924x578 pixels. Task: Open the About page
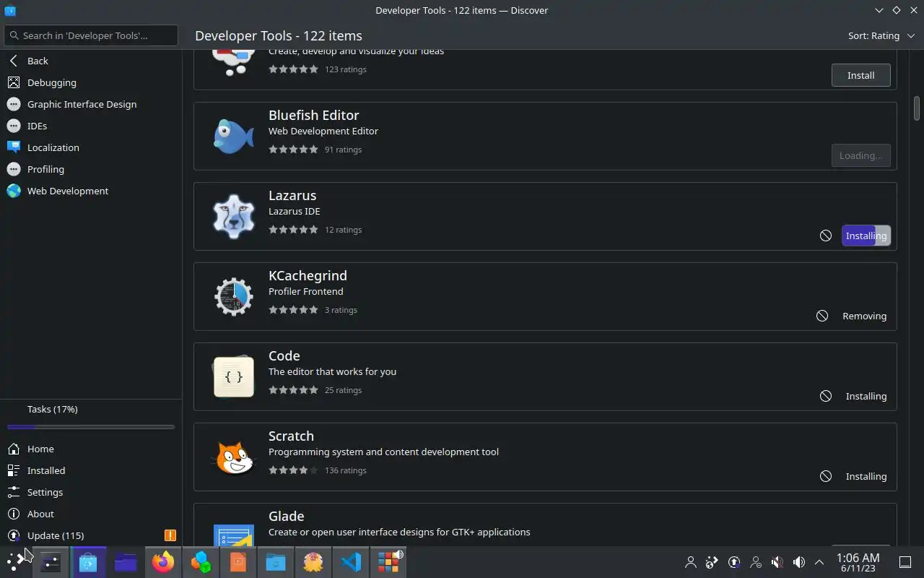[x=91, y=514]
